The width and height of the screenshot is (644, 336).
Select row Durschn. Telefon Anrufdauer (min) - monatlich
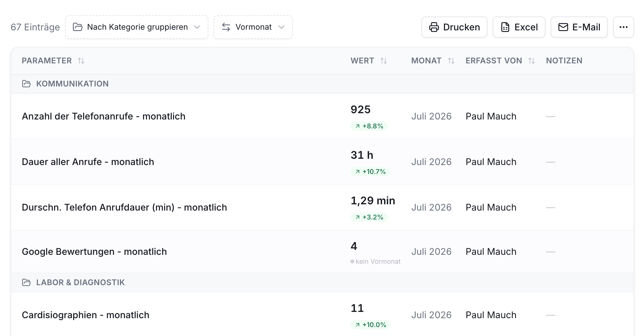click(322, 207)
